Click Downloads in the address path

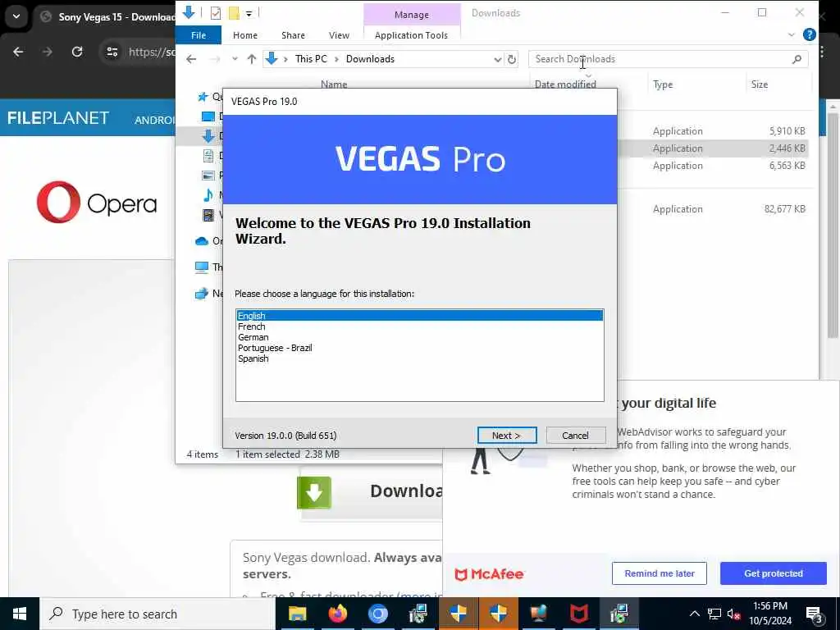click(370, 59)
